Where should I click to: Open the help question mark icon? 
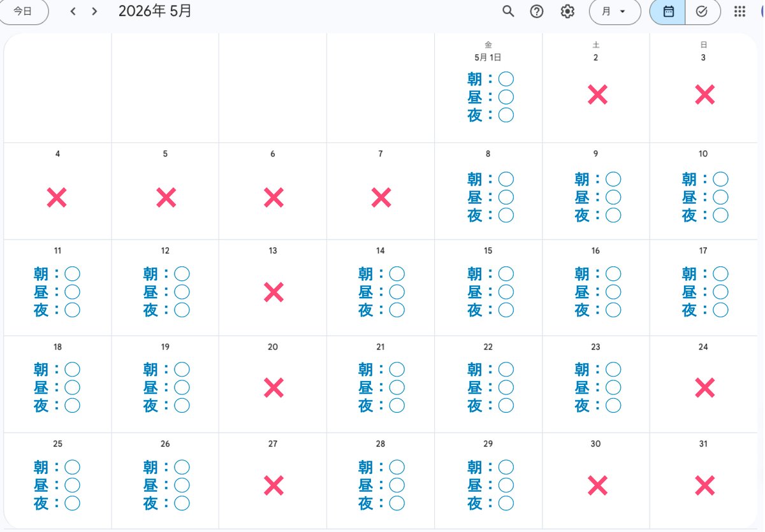[537, 11]
